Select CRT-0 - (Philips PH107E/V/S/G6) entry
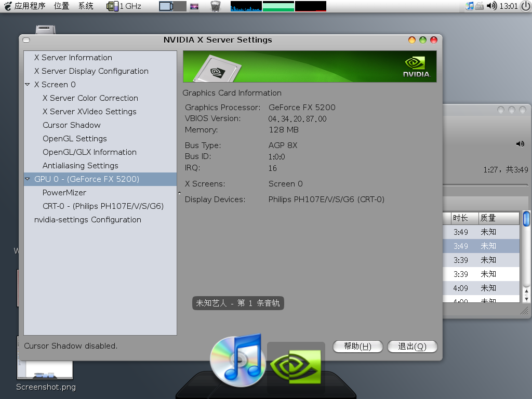 point(103,206)
